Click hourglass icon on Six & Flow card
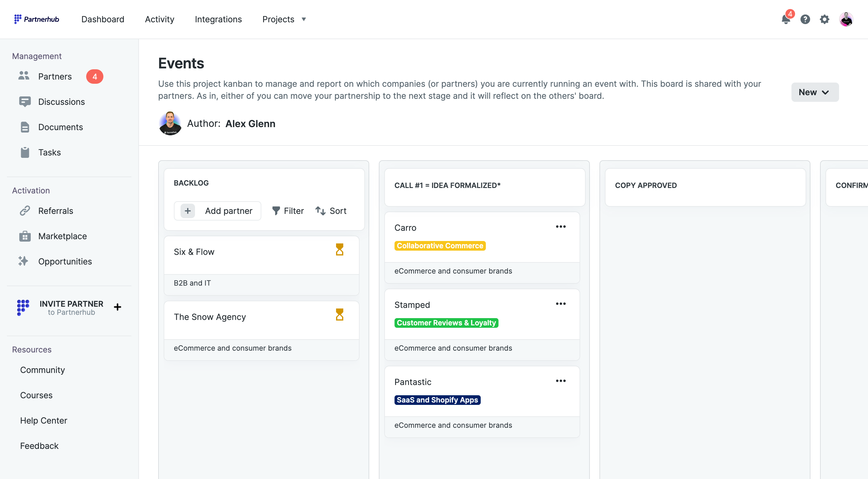 (339, 250)
